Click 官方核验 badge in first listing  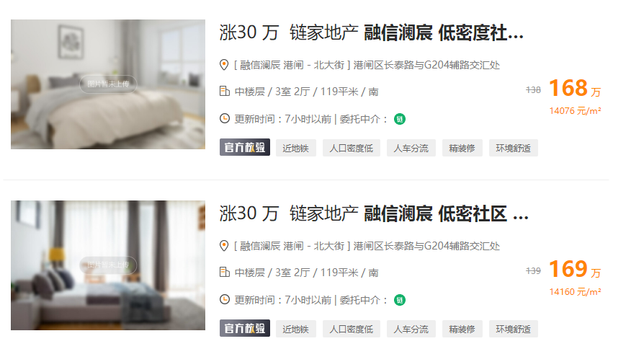pyautogui.click(x=245, y=147)
